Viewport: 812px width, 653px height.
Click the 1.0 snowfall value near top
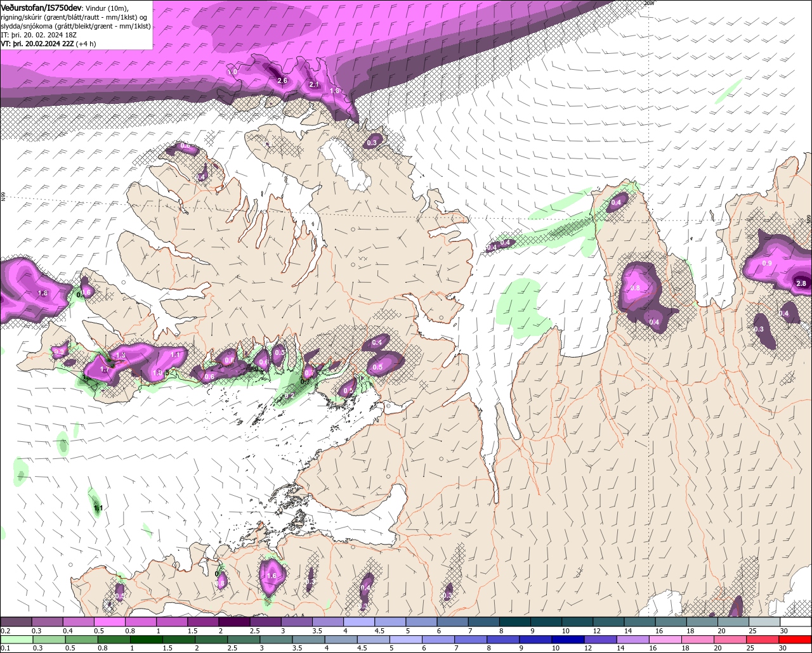point(232,72)
